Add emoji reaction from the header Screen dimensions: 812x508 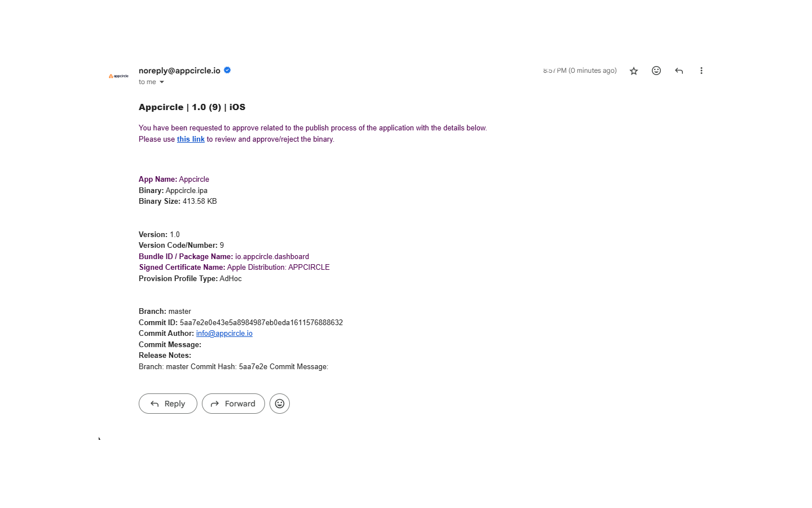point(656,71)
